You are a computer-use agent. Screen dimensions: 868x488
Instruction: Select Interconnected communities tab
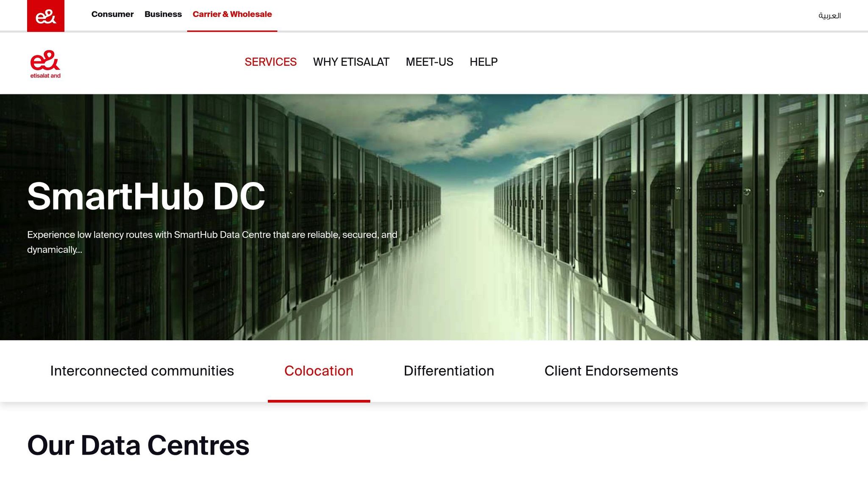point(142,371)
